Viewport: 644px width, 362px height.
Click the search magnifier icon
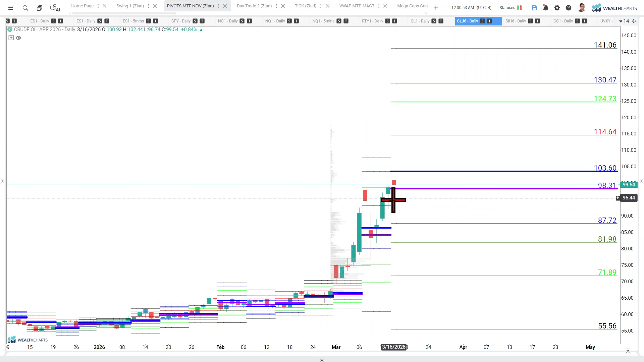coord(25,8)
